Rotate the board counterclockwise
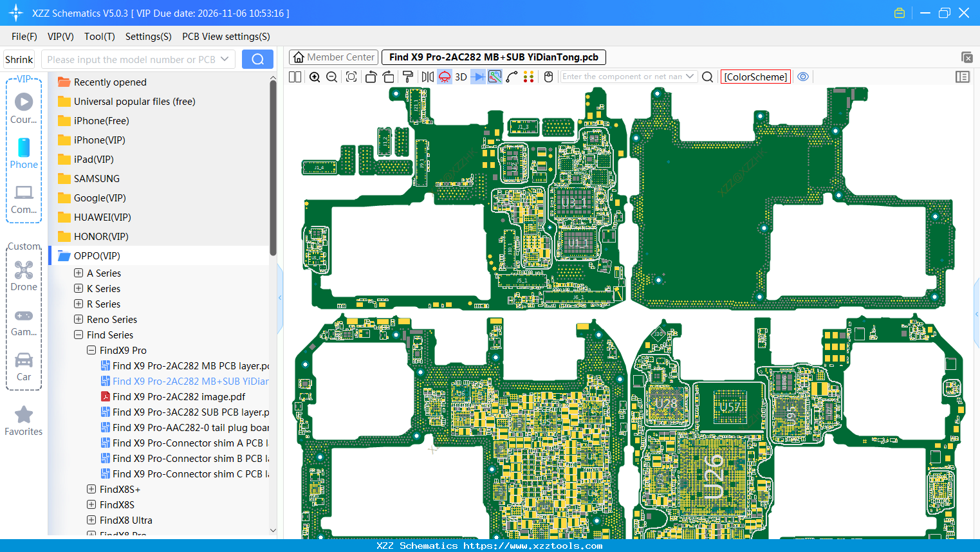The width and height of the screenshot is (980, 552). point(371,77)
